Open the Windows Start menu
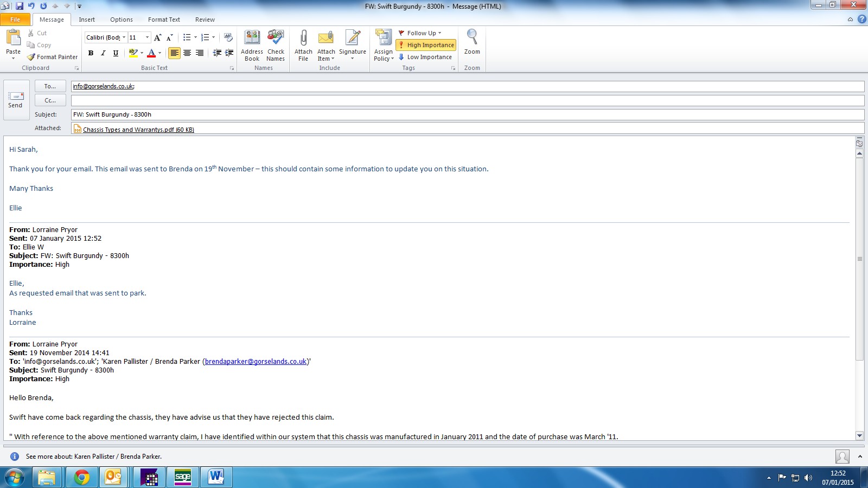 (15, 477)
